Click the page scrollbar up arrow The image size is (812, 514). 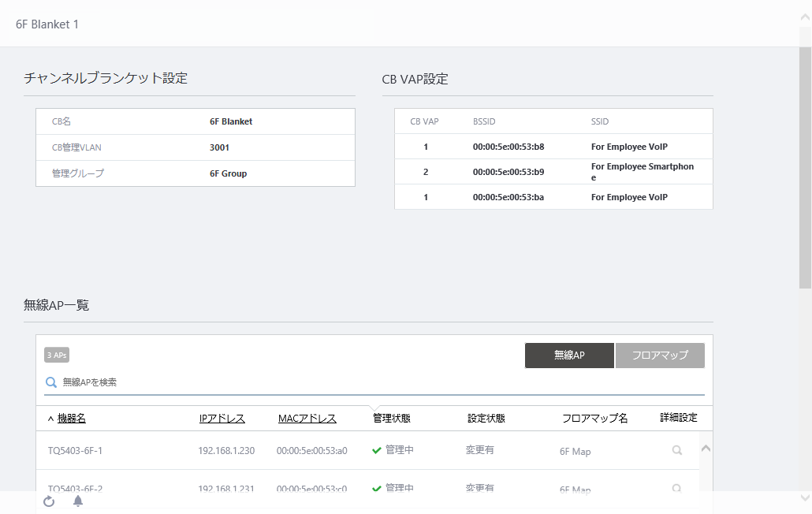coord(805,17)
